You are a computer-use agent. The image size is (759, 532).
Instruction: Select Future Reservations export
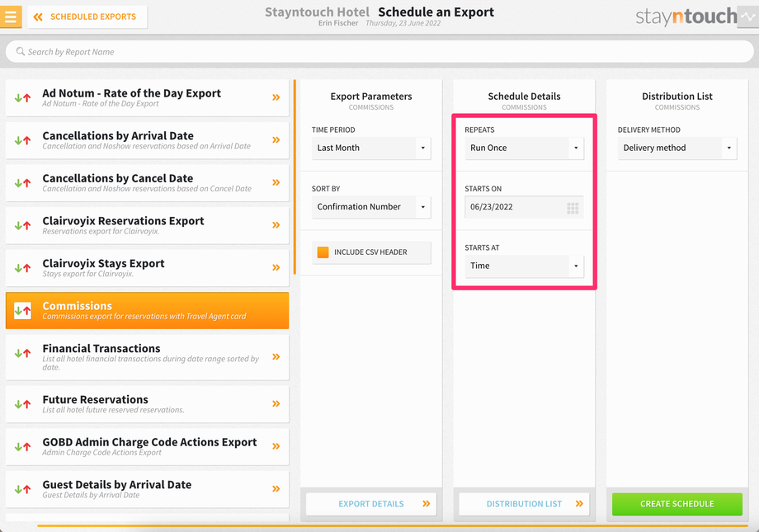[x=147, y=404]
